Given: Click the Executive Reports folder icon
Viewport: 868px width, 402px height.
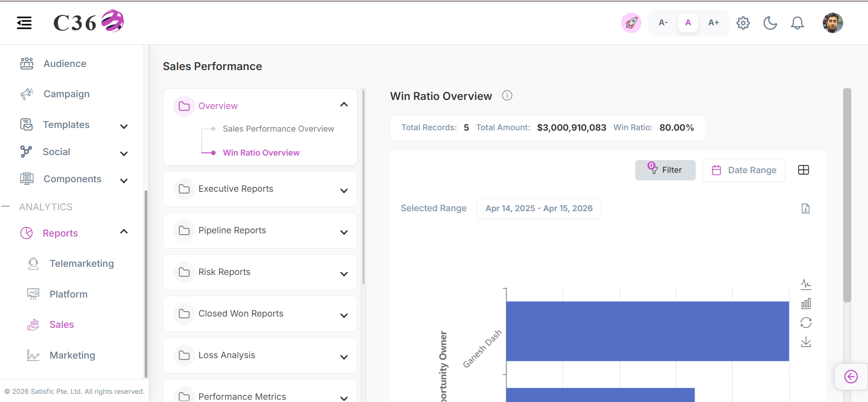Looking at the screenshot, I should coord(184,189).
